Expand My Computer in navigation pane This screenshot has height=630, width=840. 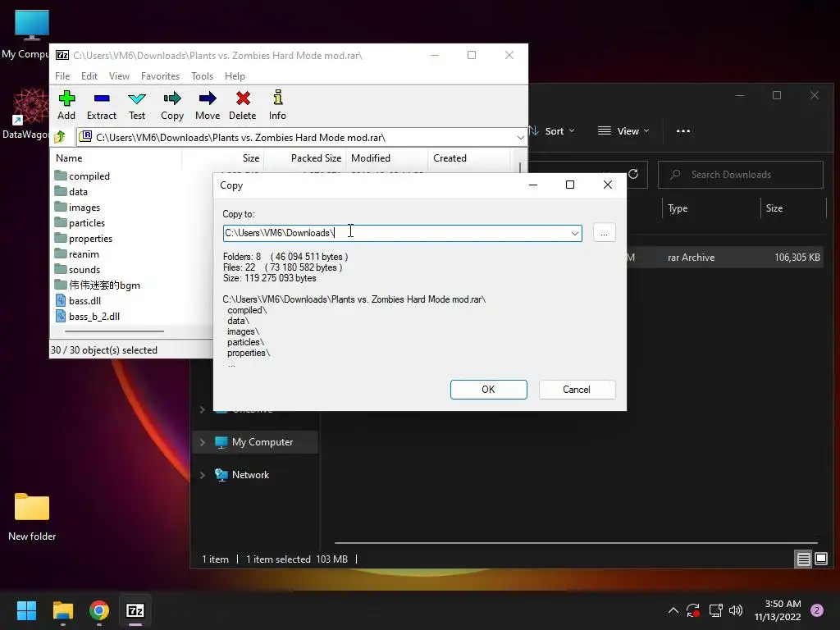coord(202,442)
